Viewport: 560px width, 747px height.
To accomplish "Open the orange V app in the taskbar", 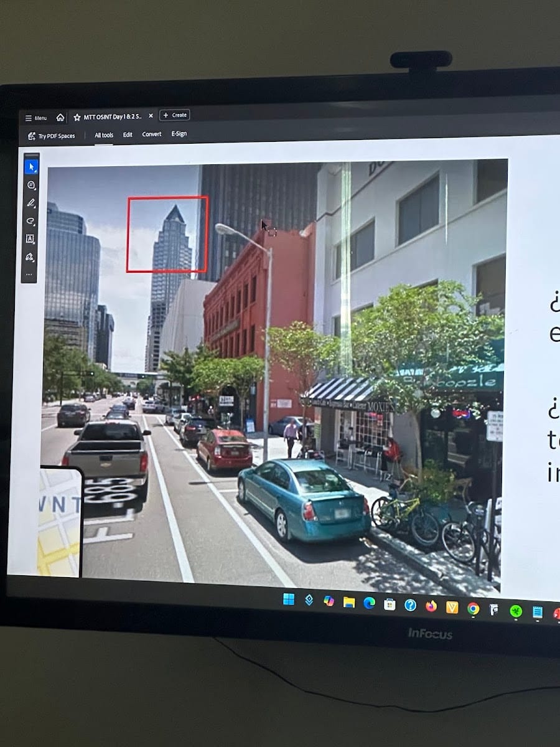I will [x=452, y=607].
